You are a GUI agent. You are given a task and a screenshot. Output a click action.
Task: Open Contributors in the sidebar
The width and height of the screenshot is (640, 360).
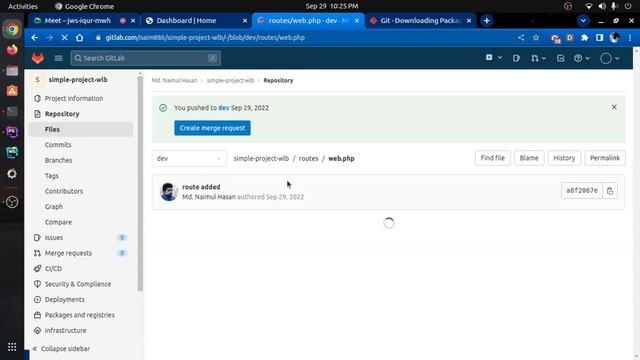point(64,191)
